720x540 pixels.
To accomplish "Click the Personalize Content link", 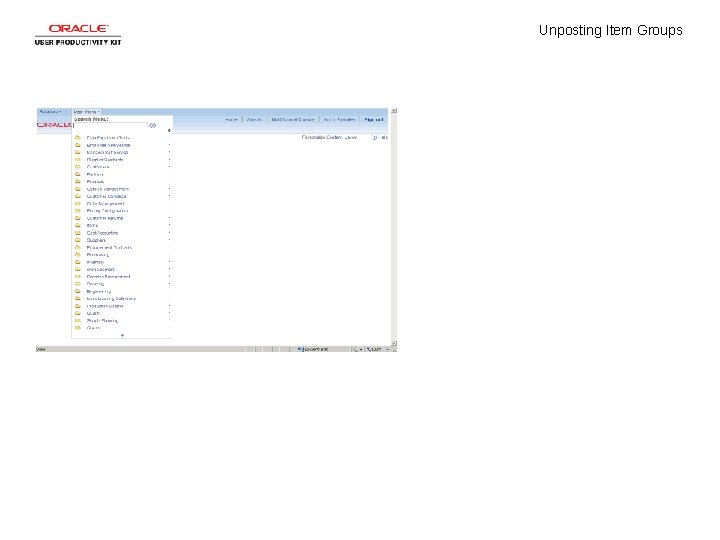I will click(321, 137).
